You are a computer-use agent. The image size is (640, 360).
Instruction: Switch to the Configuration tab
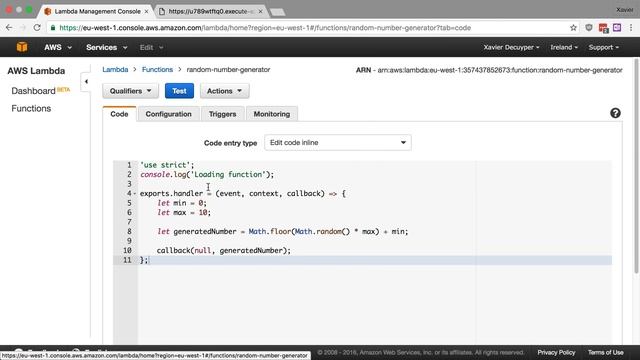[168, 114]
